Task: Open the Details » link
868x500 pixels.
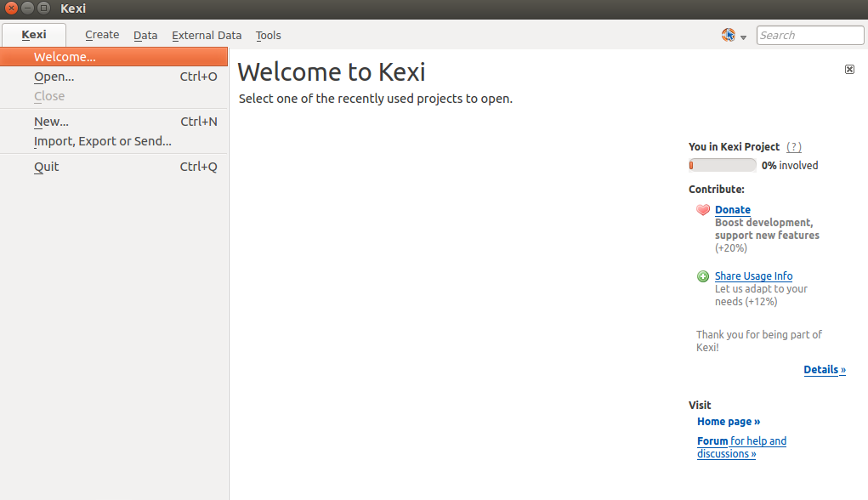Action: (825, 369)
